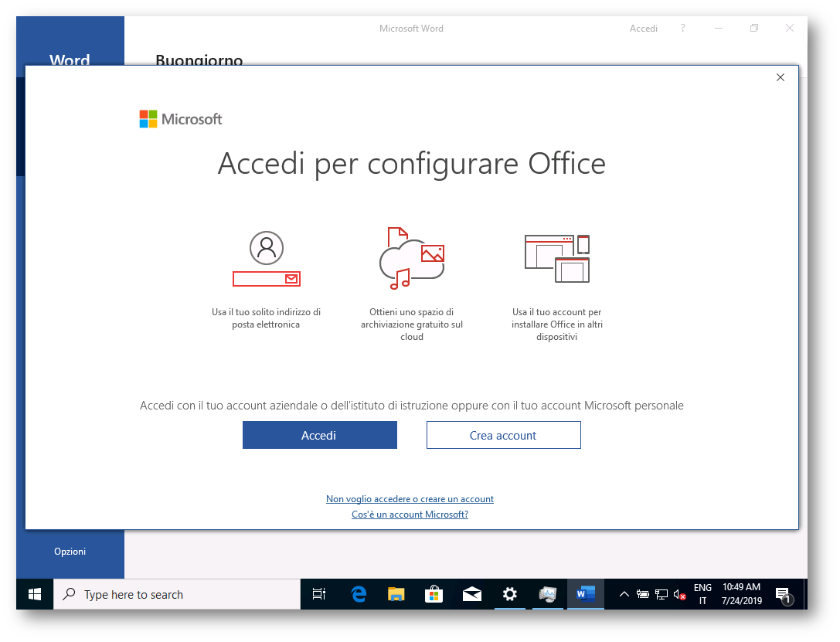Open Opzioni in the Word sidebar
This screenshot has width=840, height=642.
tap(70, 551)
